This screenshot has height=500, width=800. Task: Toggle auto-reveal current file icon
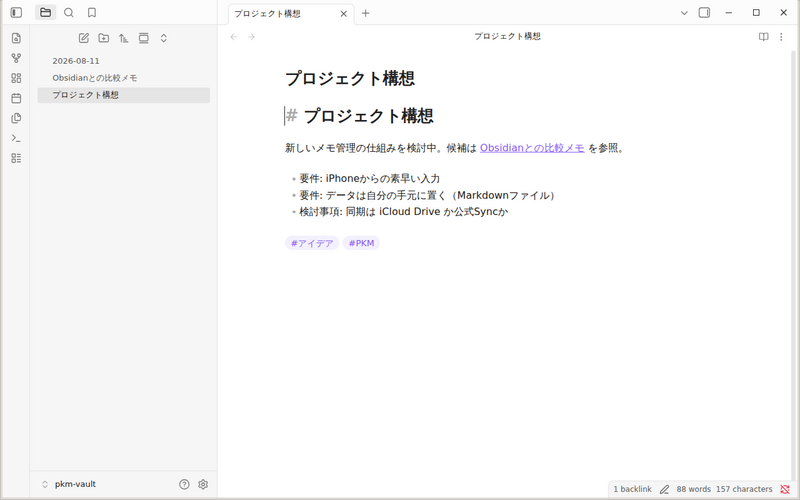pyautogui.click(x=144, y=38)
